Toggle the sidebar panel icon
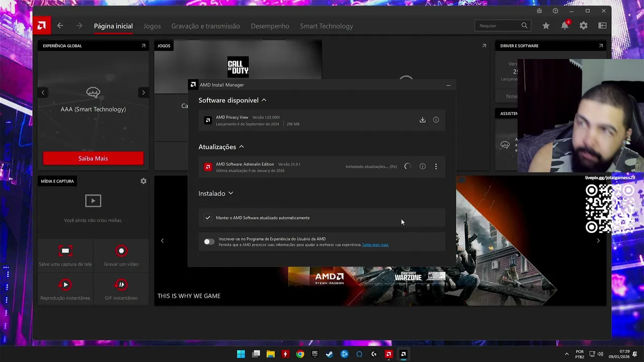The width and height of the screenshot is (644, 362). pyautogui.click(x=602, y=26)
